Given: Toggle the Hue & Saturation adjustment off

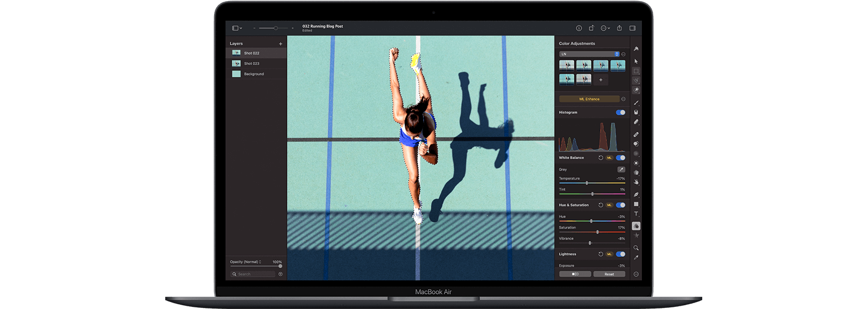Looking at the screenshot, I should [x=620, y=205].
